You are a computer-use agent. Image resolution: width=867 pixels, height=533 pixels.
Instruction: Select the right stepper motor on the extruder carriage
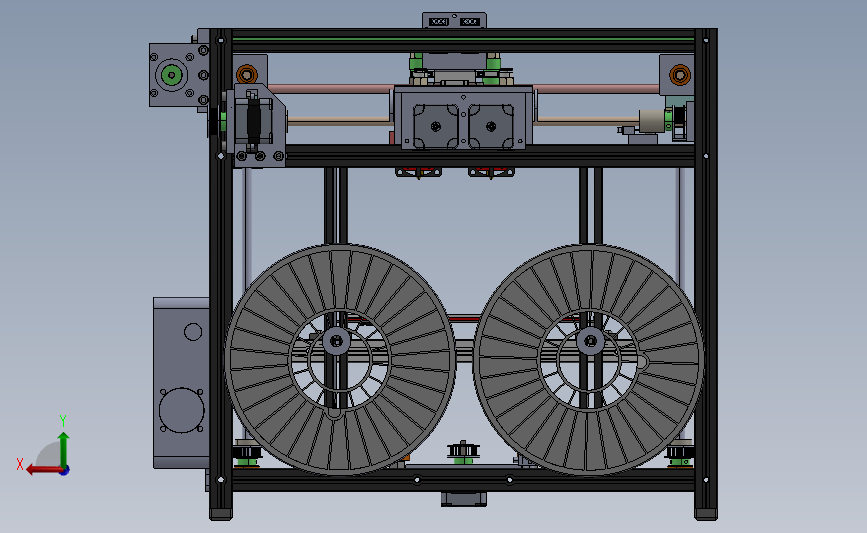(x=491, y=127)
